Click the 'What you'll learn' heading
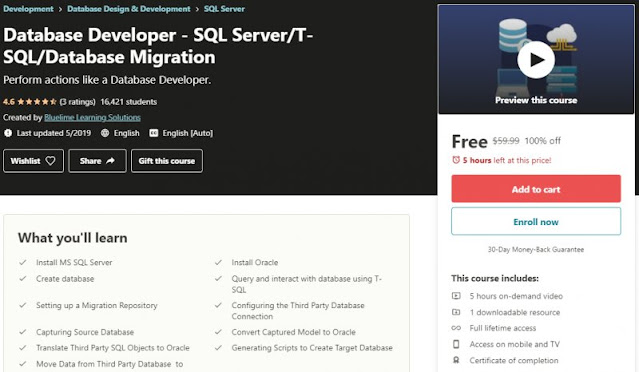 (x=73, y=238)
